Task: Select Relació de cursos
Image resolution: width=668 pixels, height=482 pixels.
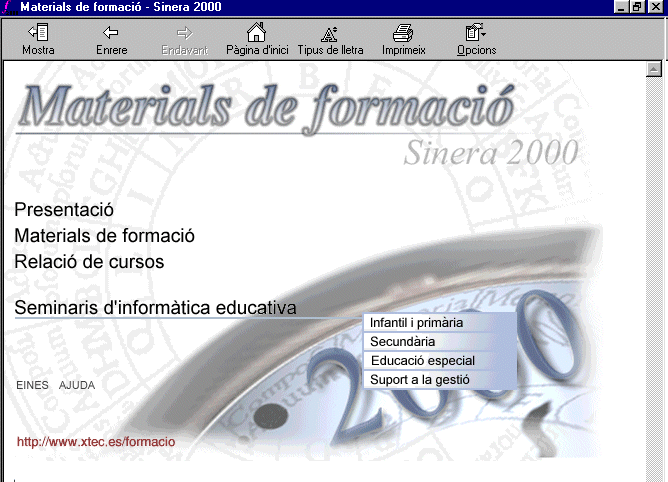Action: pos(89,262)
